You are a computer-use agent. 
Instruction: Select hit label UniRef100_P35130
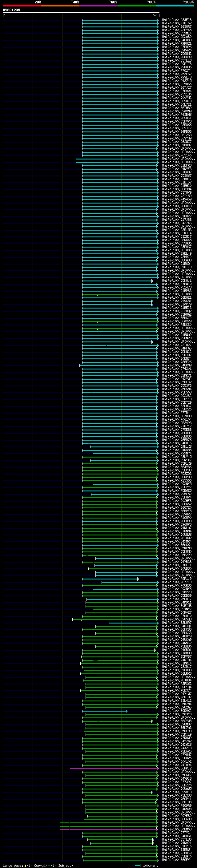[x=177, y=94]
